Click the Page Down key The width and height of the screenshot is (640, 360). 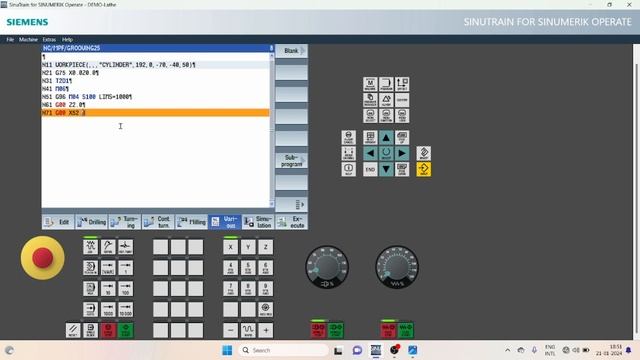402,169
